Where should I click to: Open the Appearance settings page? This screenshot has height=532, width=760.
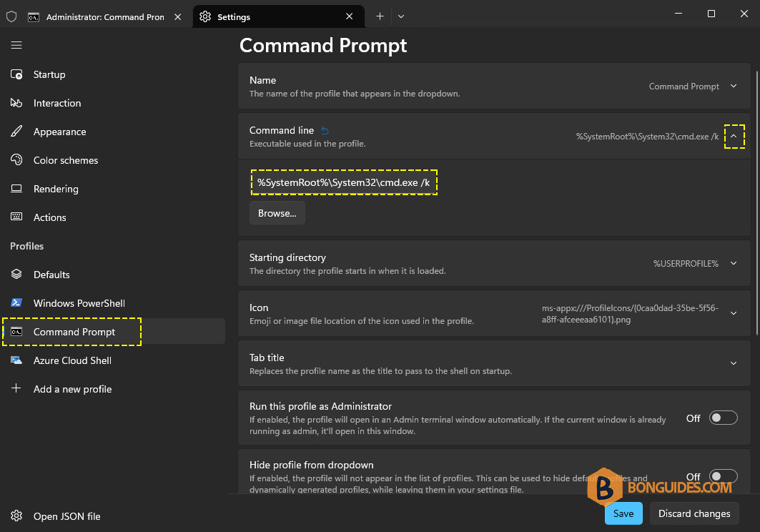tap(114, 132)
